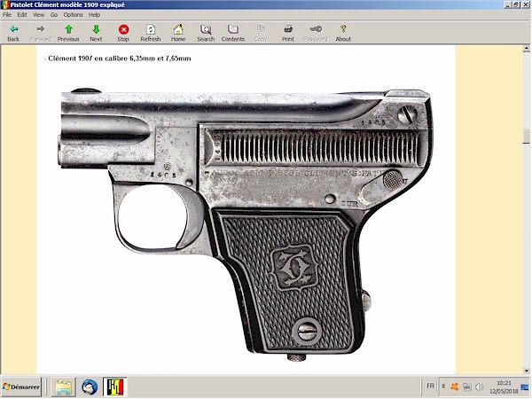Restore down the ebook window
The height and width of the screenshot is (399, 532).
pyautogui.click(x=516, y=4)
